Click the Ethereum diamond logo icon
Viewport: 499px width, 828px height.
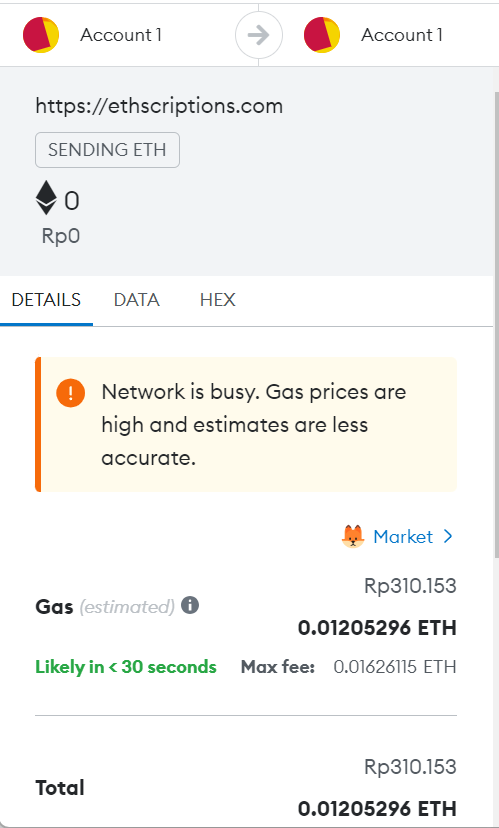tap(46, 198)
